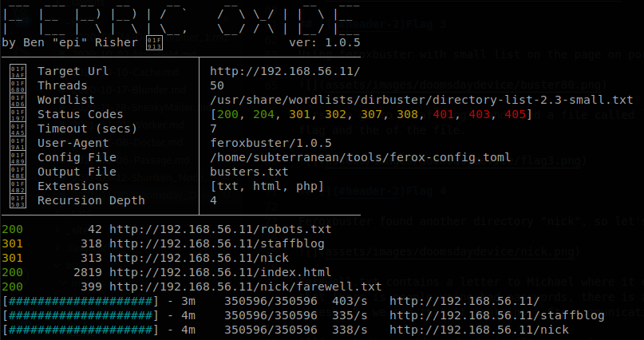644x340 pixels.
Task: Click the green 204 status code
Action: pyautogui.click(x=263, y=115)
